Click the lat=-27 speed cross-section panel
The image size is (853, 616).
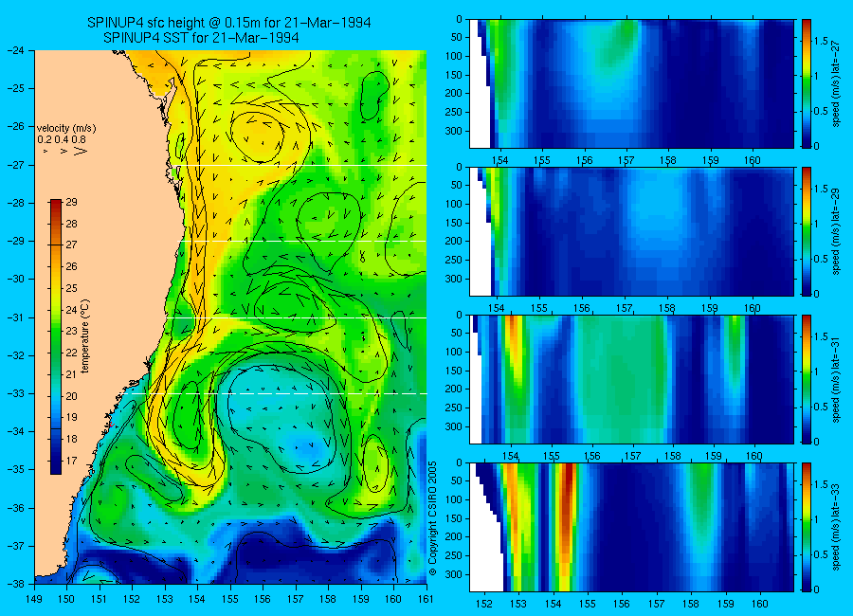[x=631, y=83]
